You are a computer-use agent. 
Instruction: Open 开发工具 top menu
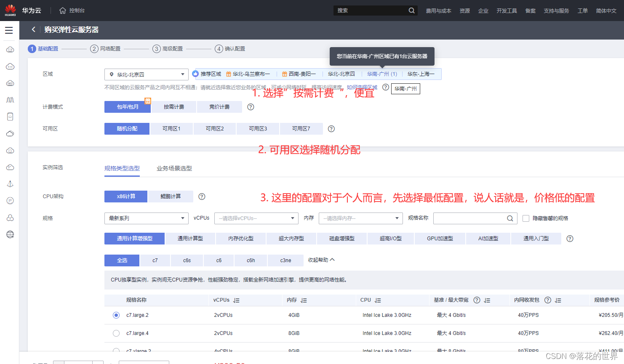[507, 11]
